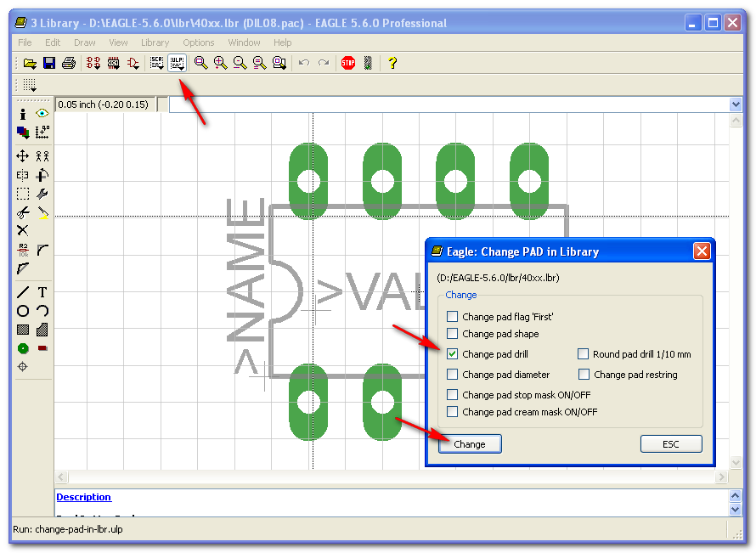Select the Rotate tool
756x553 pixels.
(42, 175)
